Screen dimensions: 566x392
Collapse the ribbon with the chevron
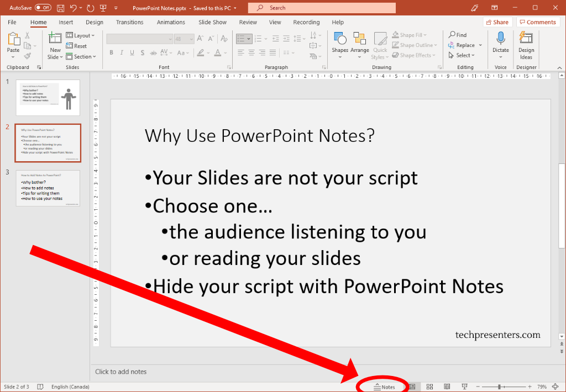[x=559, y=67]
